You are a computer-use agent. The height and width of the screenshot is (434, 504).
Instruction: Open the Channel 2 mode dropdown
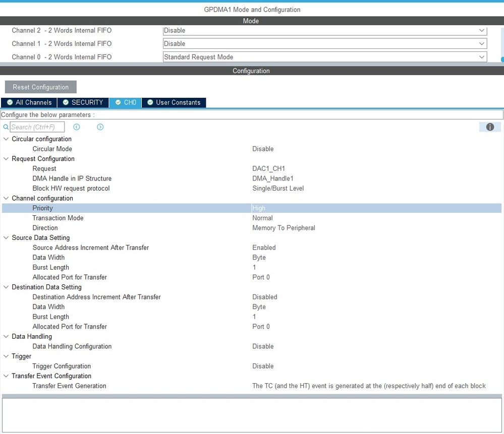[482, 30]
